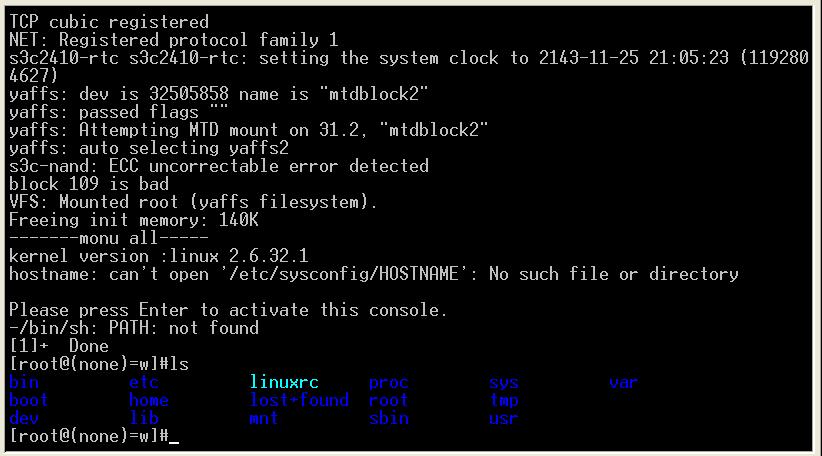Viewport: 822px width, 456px height.
Task: Click the 'home' directory entry
Action: (148, 400)
